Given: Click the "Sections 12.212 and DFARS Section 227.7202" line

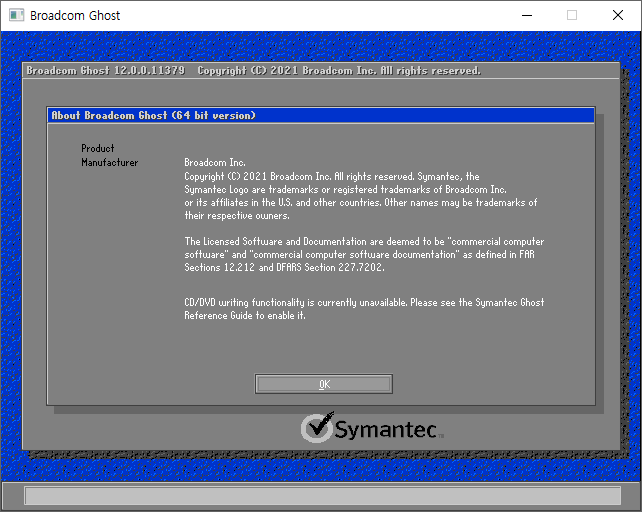Looking at the screenshot, I should pyautogui.click(x=284, y=267).
